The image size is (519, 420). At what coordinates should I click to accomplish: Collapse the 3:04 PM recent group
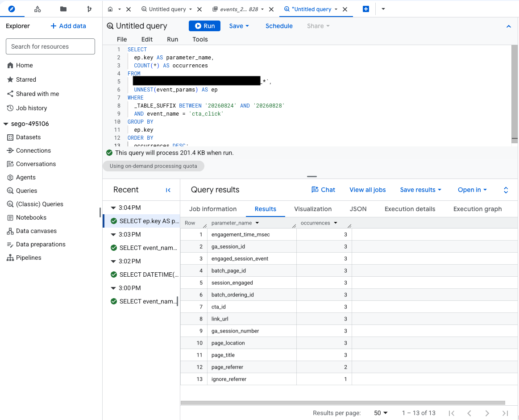(x=113, y=208)
